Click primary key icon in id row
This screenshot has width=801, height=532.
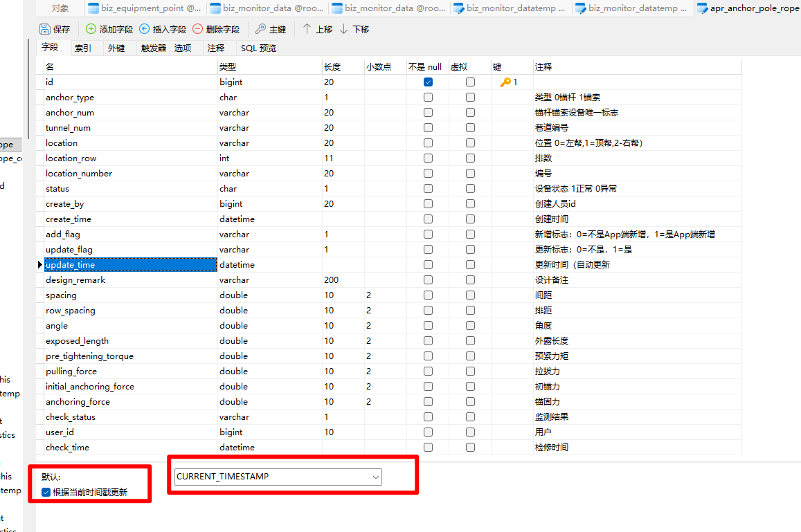click(x=505, y=82)
